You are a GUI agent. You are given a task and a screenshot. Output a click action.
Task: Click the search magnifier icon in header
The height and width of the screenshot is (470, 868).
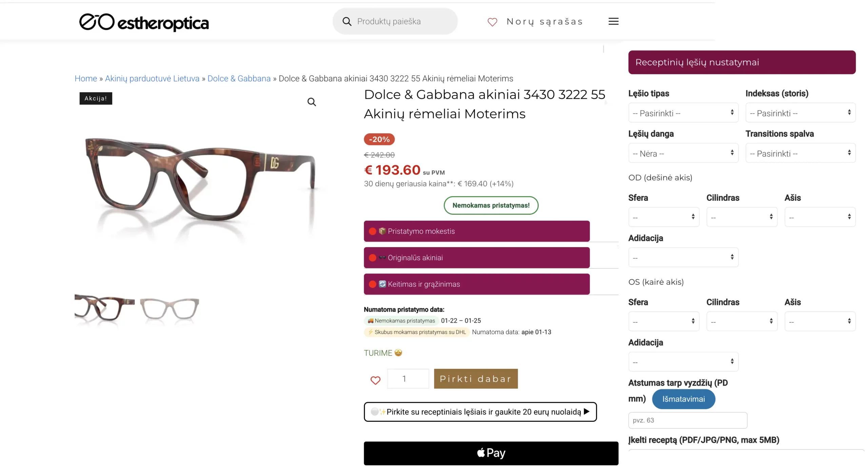click(x=347, y=21)
